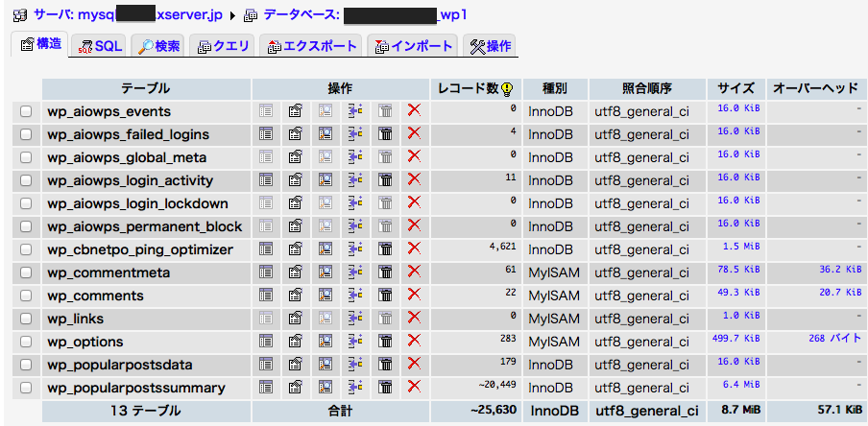Image resolution: width=868 pixels, height=426 pixels.
Task: Open structure icon for wp_aiowps_failed_logins
Action: tap(296, 134)
